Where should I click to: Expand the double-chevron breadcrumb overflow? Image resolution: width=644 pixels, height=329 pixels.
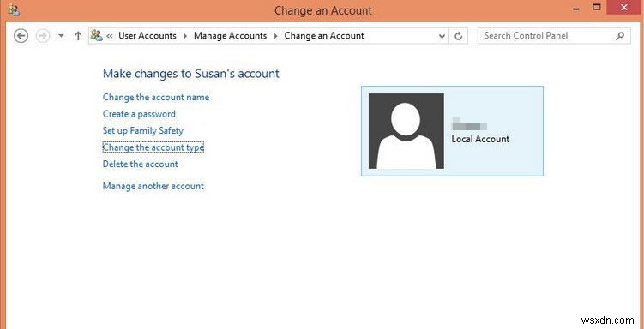click(110, 36)
